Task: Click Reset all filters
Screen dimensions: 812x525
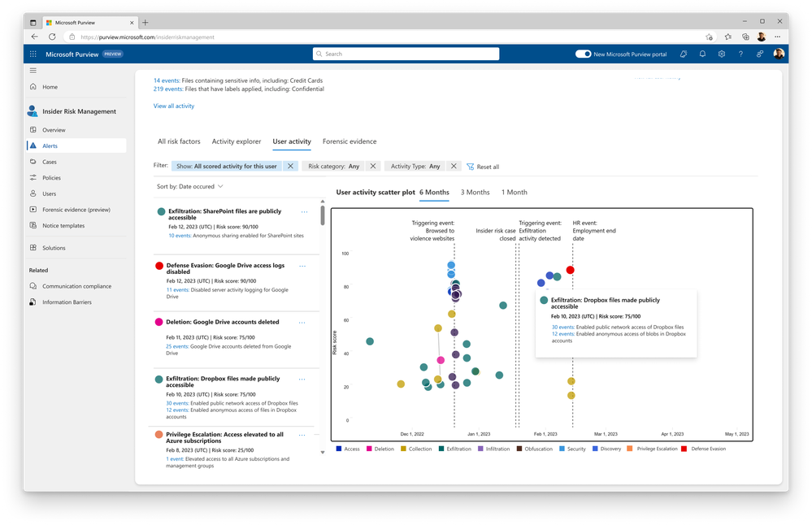Action: coord(483,167)
